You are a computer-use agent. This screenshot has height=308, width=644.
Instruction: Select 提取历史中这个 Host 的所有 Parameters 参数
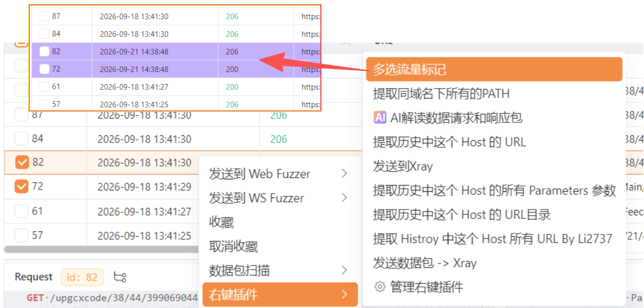pos(494,190)
